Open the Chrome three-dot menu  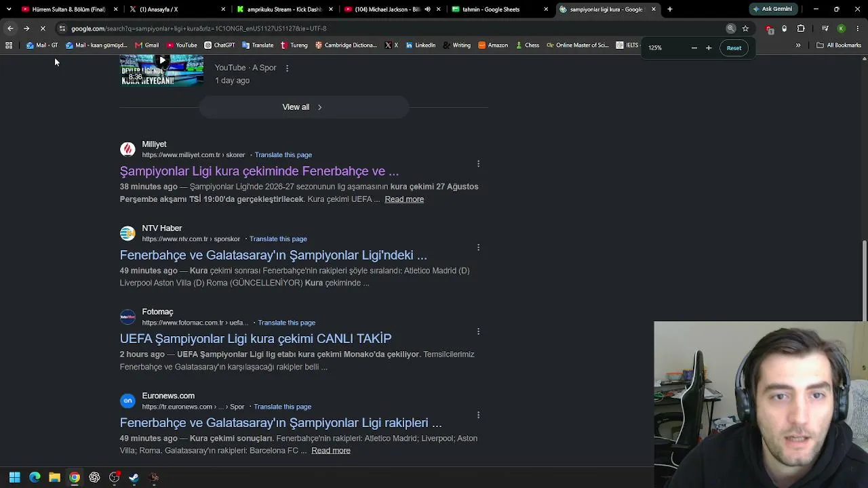click(857, 28)
